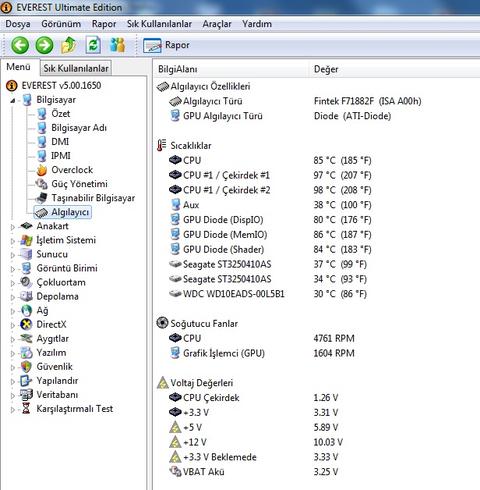The height and width of the screenshot is (490, 480).
Task: Open the Dosya menu
Action: [18, 24]
